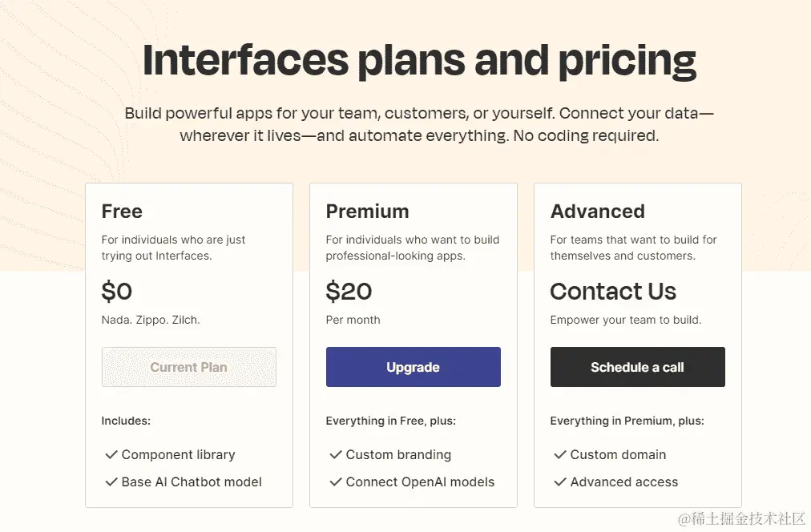Click the "$0" price label
The width and height of the screenshot is (811, 532).
117,291
